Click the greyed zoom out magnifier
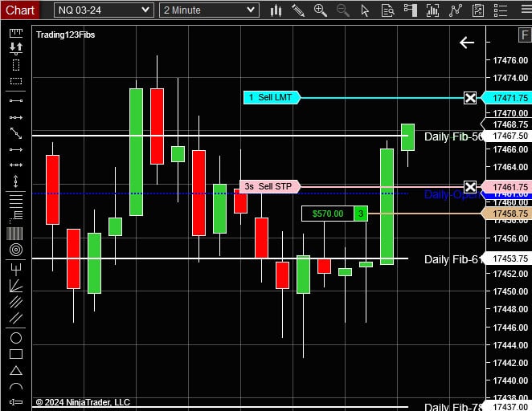The image size is (532, 411). 342,10
